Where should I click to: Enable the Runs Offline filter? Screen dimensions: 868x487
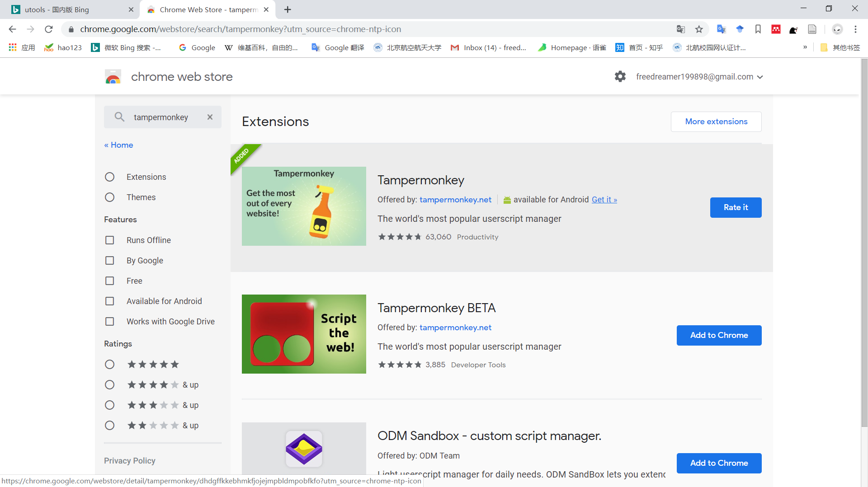[109, 240]
